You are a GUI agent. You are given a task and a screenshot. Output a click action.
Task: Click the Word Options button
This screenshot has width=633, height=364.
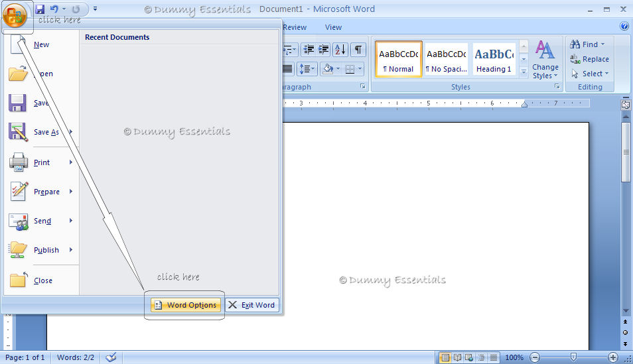(186, 305)
